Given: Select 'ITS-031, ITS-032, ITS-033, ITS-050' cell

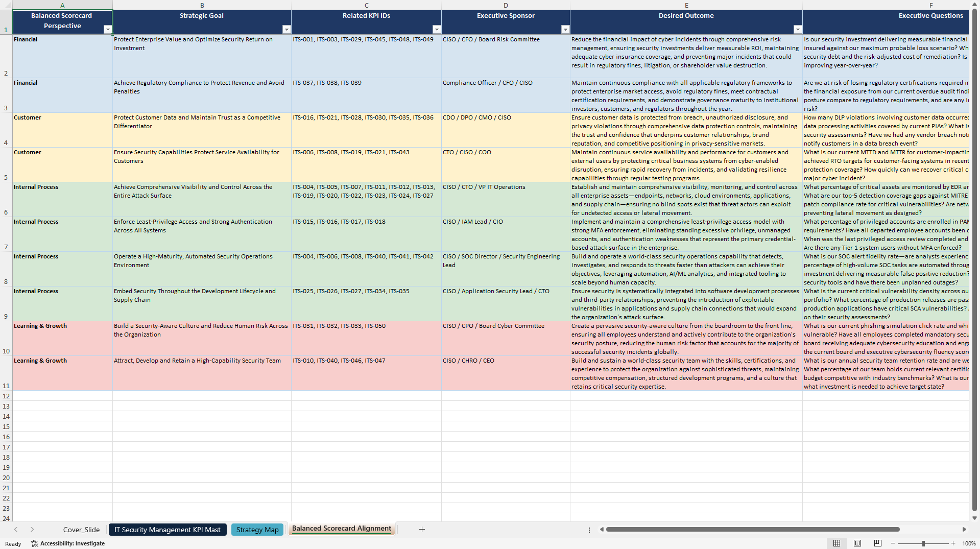Looking at the screenshot, I should [x=366, y=338].
